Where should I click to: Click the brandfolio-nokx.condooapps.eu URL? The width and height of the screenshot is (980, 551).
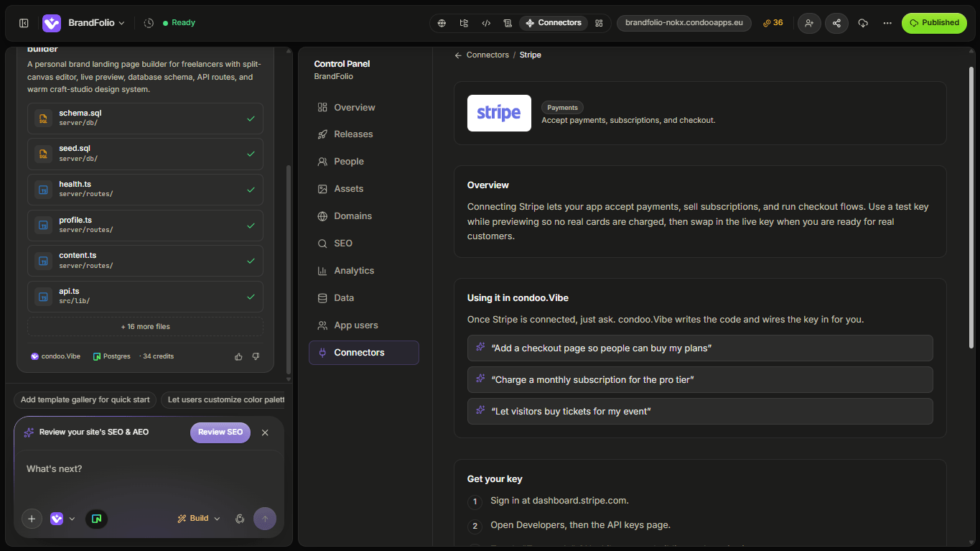[684, 23]
